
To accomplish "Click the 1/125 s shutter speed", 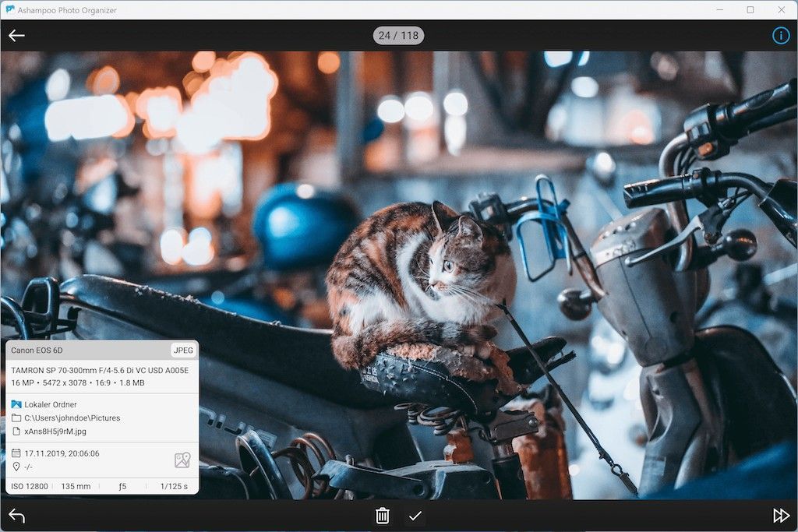I will click(x=174, y=487).
